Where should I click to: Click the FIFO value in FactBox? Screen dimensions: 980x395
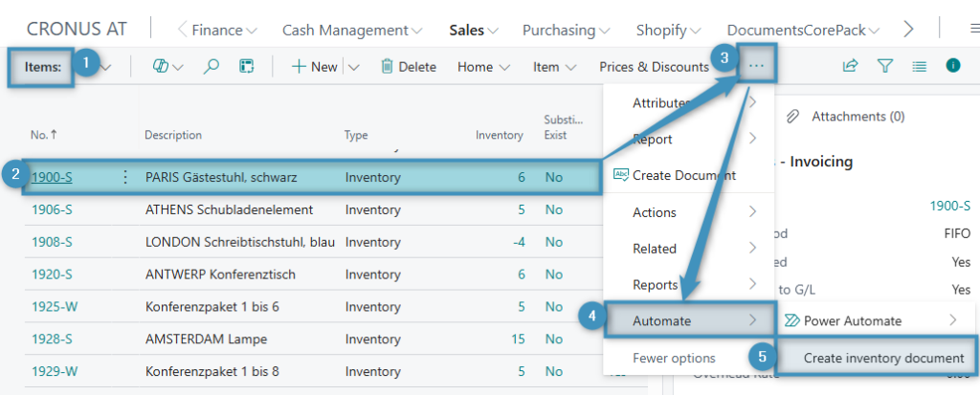tap(957, 233)
